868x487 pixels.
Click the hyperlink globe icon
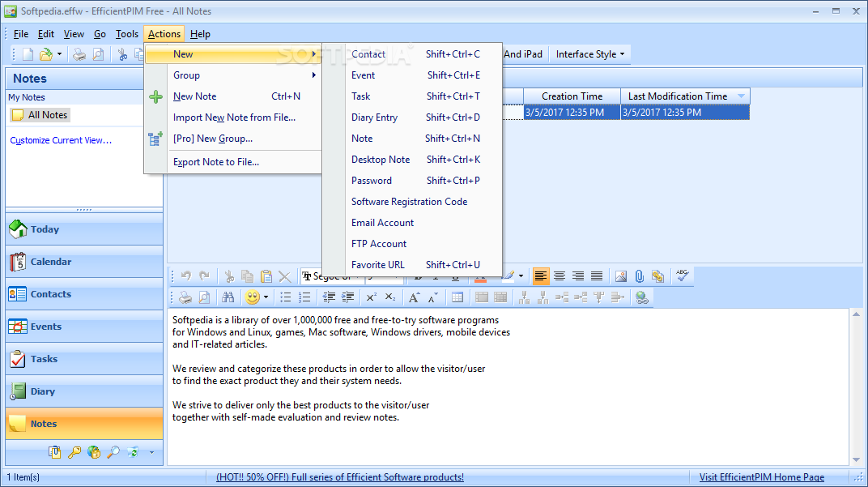pos(641,297)
